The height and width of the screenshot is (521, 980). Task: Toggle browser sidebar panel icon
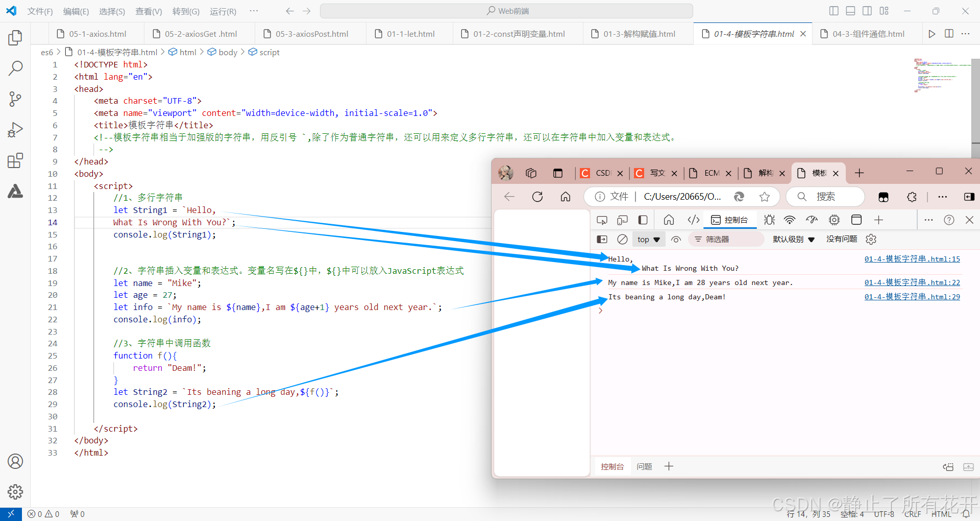pyautogui.click(x=969, y=197)
